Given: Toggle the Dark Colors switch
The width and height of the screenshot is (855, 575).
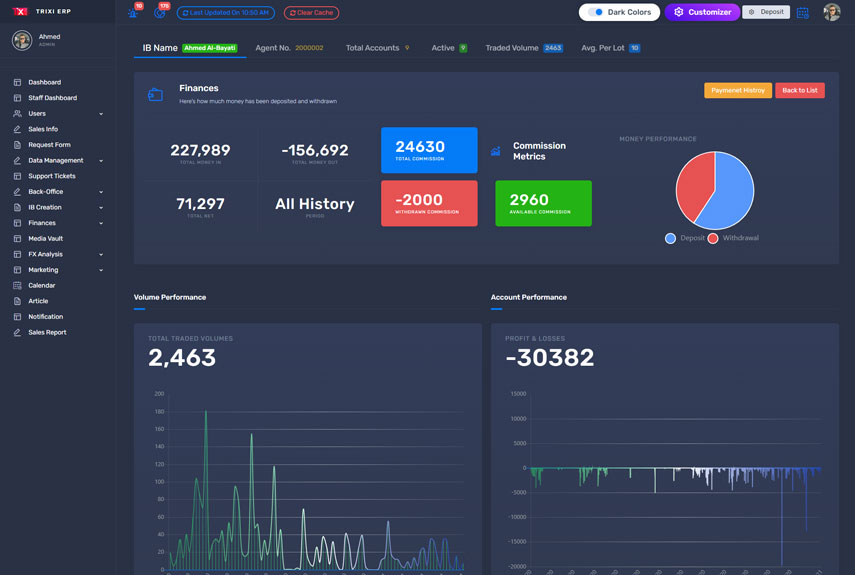Looking at the screenshot, I should pyautogui.click(x=596, y=12).
